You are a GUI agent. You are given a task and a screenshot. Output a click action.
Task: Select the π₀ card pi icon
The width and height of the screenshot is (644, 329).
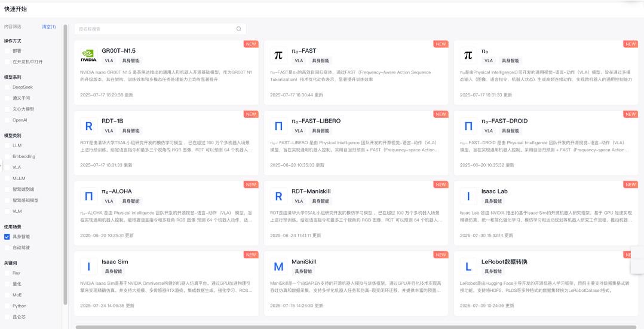pyautogui.click(x=468, y=56)
